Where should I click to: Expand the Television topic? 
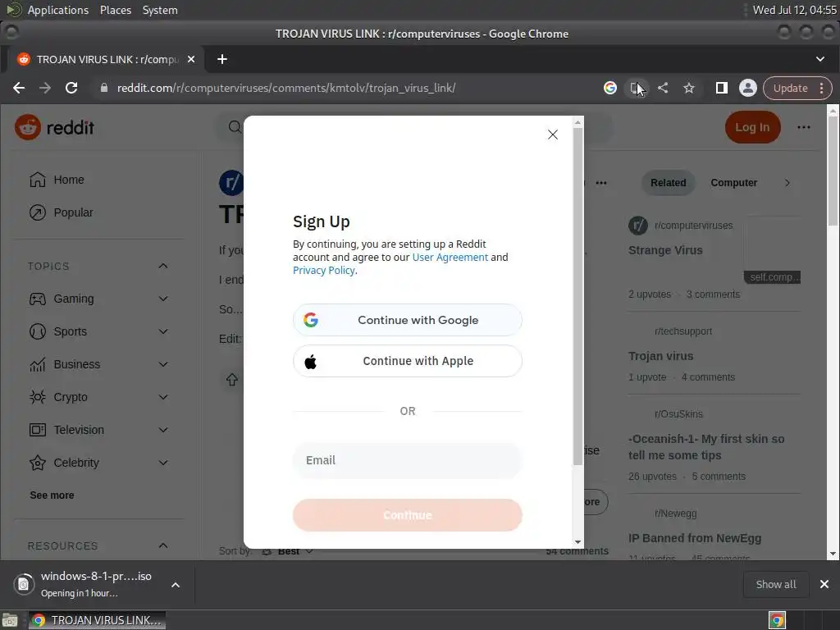pos(163,430)
